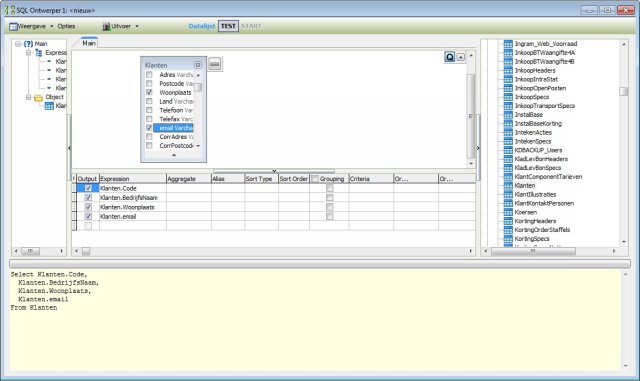Click the table list vertical scrollbar thumb
This screenshot has height=381, width=640.
(623, 91)
